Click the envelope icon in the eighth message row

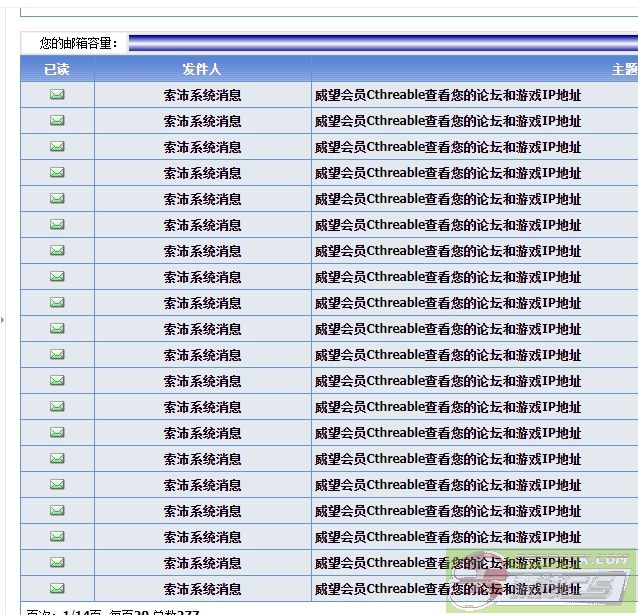57,277
